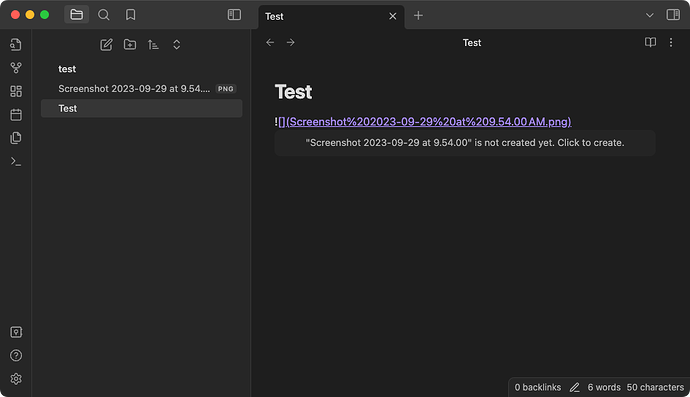Image resolution: width=690 pixels, height=397 pixels.
Task: Click the Test note title header
Action: coord(472,43)
